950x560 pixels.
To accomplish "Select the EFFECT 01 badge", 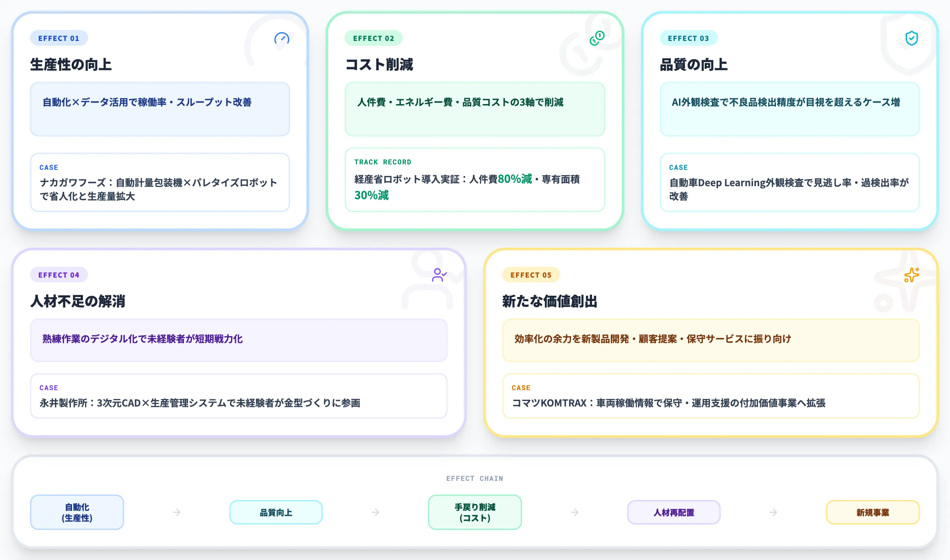I will [59, 38].
